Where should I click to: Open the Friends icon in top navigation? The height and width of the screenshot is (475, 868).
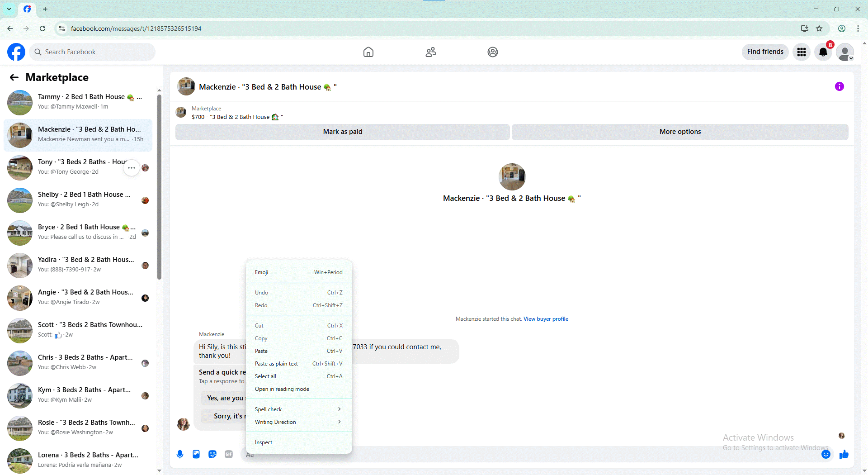click(x=431, y=52)
